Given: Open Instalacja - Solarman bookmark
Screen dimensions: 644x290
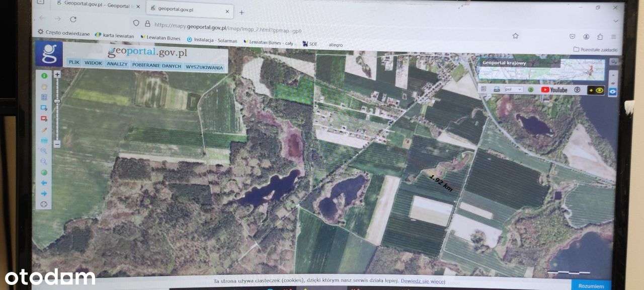Looking at the screenshot, I should tap(212, 40).
